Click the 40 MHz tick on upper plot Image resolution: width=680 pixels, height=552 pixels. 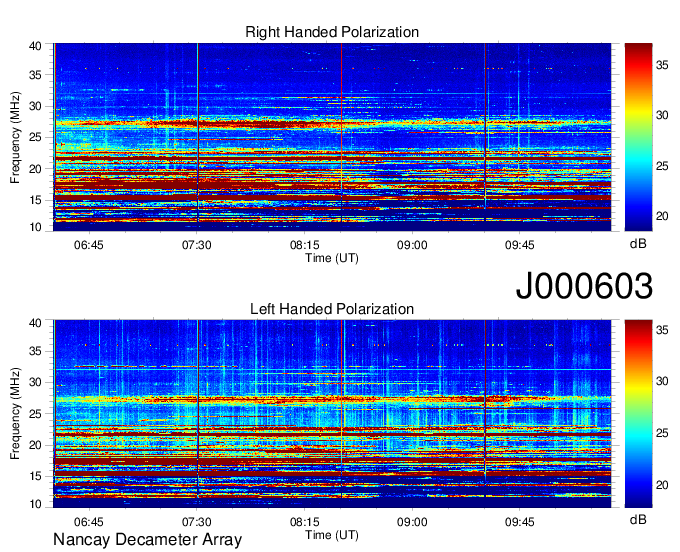click(35, 46)
